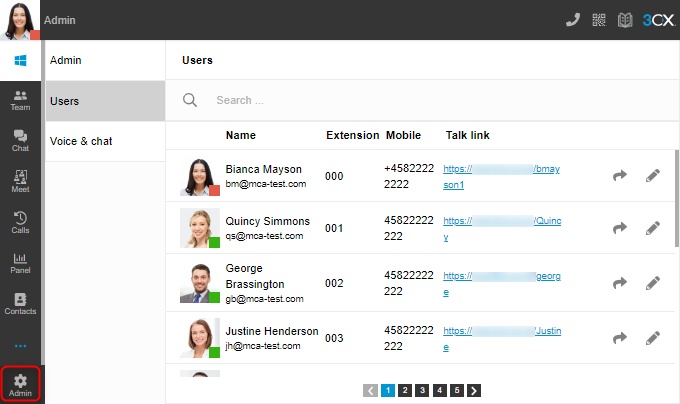Select Users in the Admin menu
This screenshot has height=404, width=680.
click(x=105, y=101)
